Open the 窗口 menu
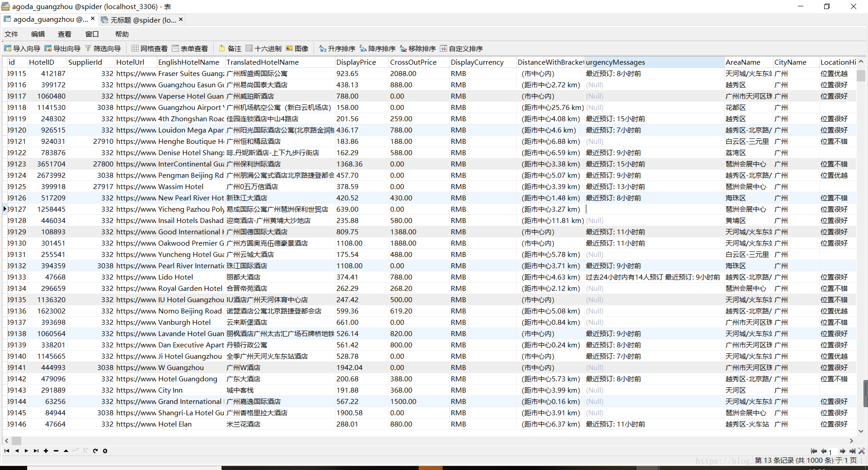Viewport: 868px width, 470px height. [92, 34]
